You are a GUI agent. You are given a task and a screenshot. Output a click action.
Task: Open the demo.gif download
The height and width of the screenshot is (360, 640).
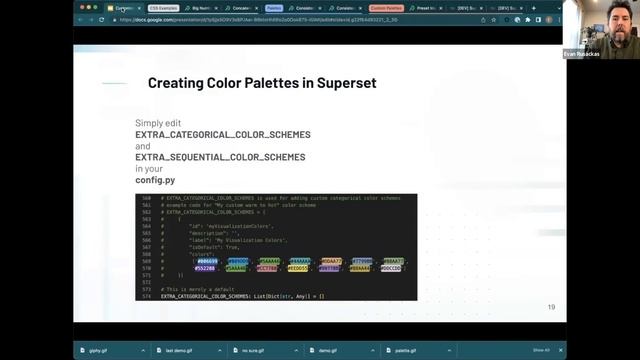[328, 350]
